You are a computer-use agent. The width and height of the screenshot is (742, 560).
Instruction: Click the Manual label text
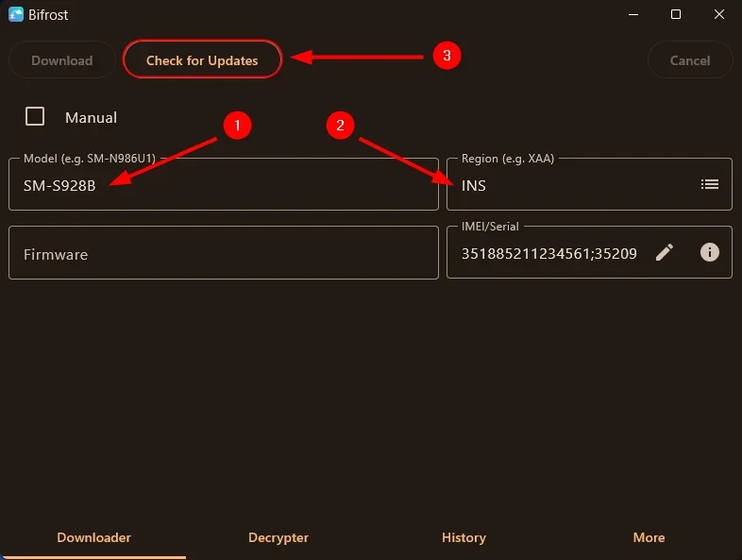coord(91,117)
